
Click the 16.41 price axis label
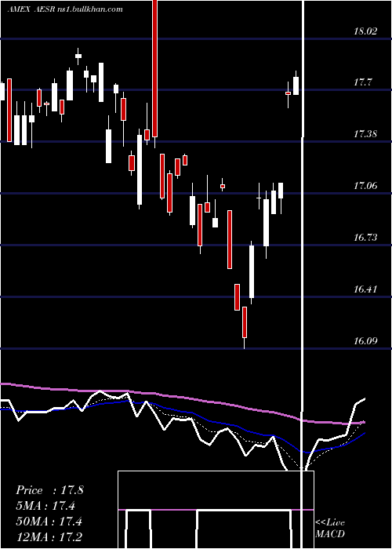(365, 289)
